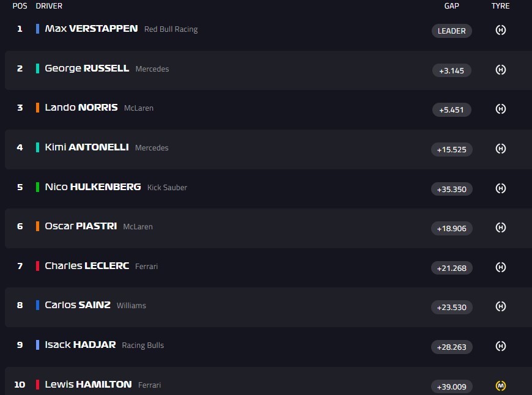Click the +3.145 gap badge
The image size is (532, 395).
(x=451, y=70)
